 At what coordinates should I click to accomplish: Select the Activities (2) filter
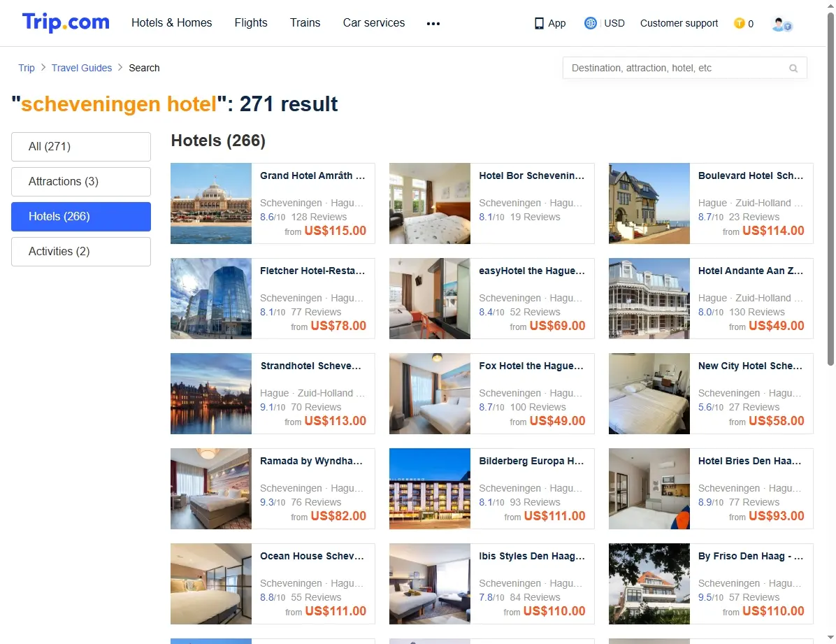pos(81,251)
